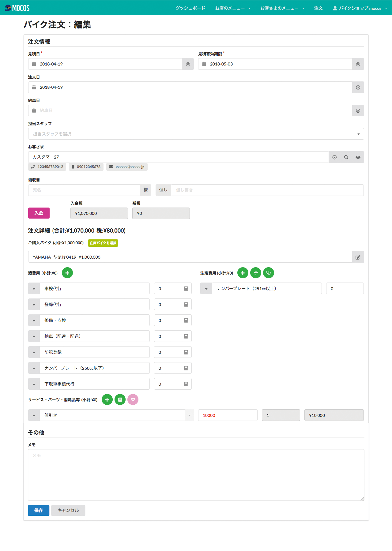392x551 pixels.
Task: Search customer with magnifier icon
Action: coord(346,157)
